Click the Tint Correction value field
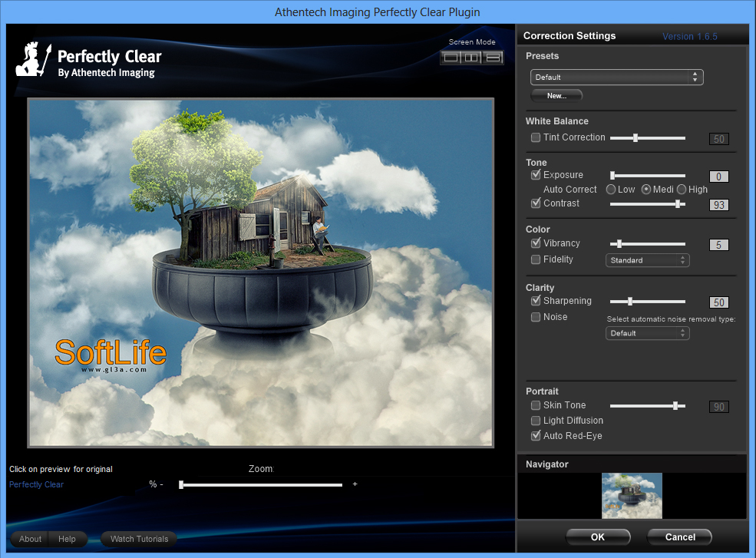 (719, 139)
